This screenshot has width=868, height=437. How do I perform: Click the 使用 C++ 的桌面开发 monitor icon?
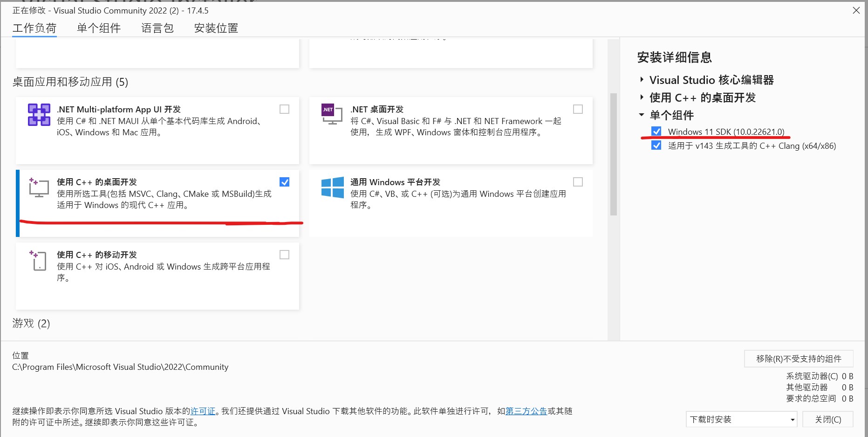point(39,187)
